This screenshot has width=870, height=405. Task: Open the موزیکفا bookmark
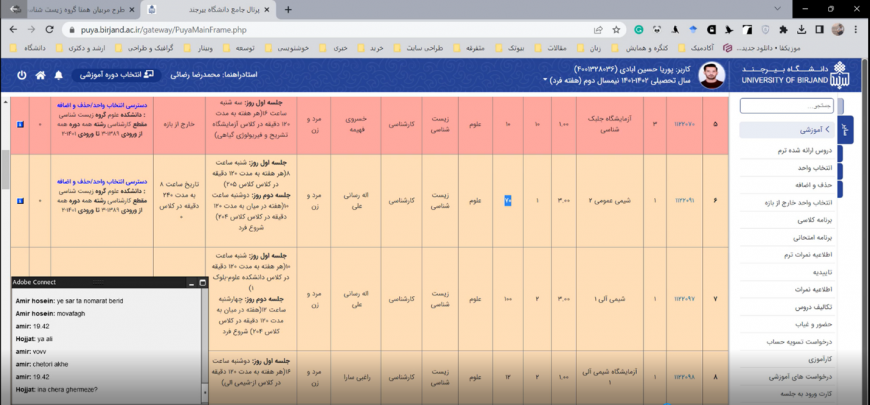(761, 48)
